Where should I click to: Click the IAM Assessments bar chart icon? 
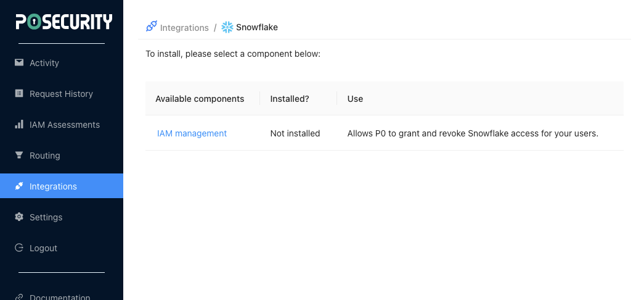coord(19,124)
